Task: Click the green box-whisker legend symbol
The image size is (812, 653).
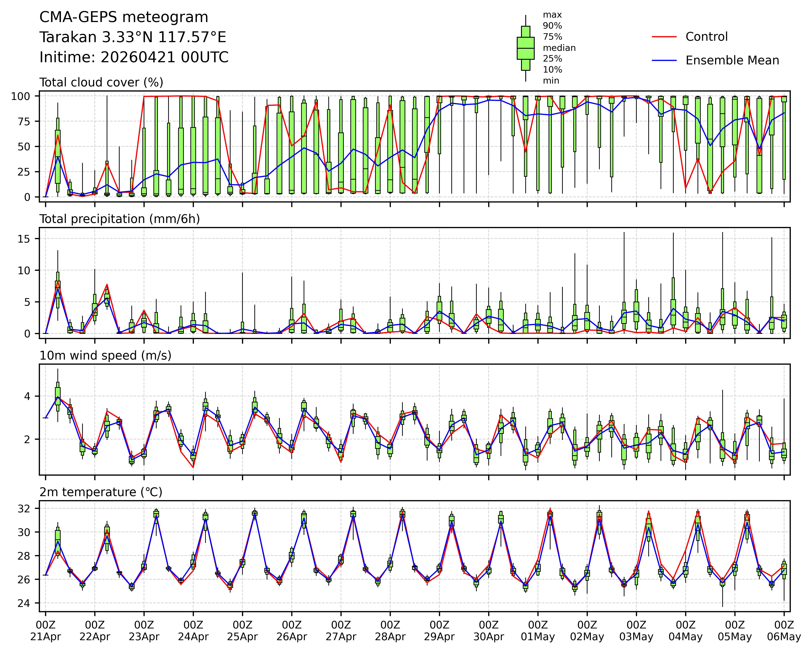Action: [x=525, y=48]
